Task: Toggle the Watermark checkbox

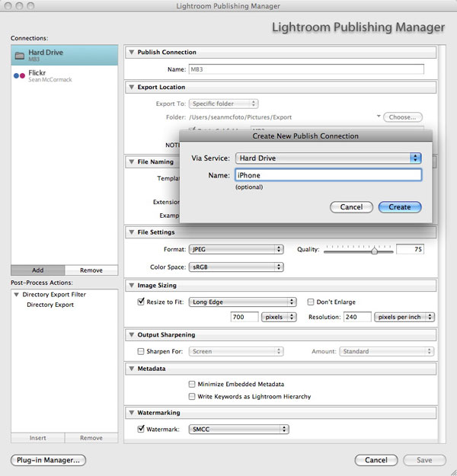Action: [141, 429]
